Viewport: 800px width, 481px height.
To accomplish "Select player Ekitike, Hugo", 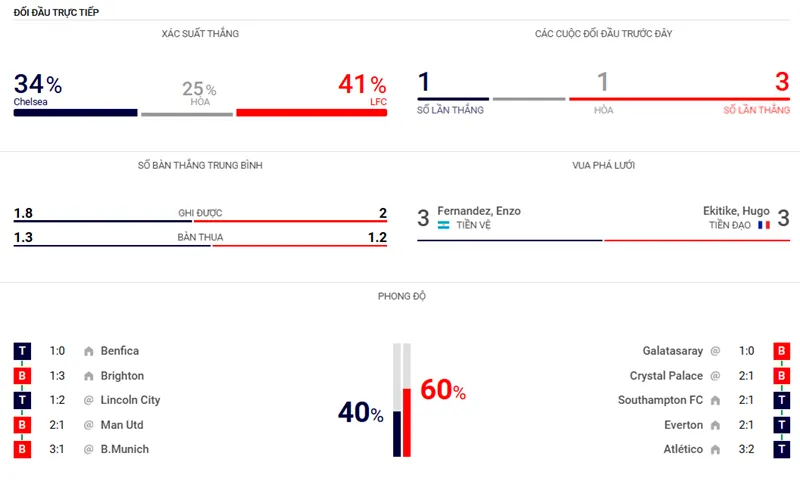I will [736, 211].
